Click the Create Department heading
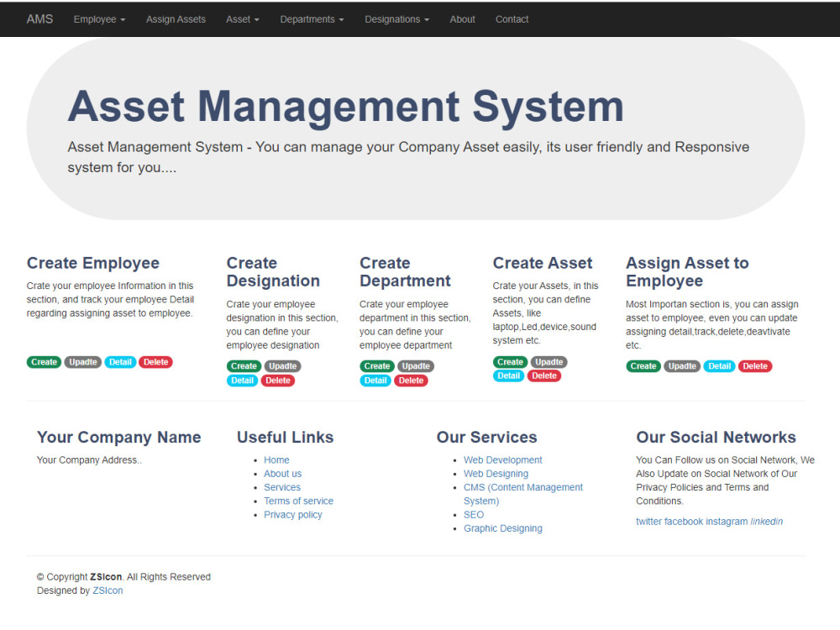Screen dimensions: 840x630 click(405, 272)
